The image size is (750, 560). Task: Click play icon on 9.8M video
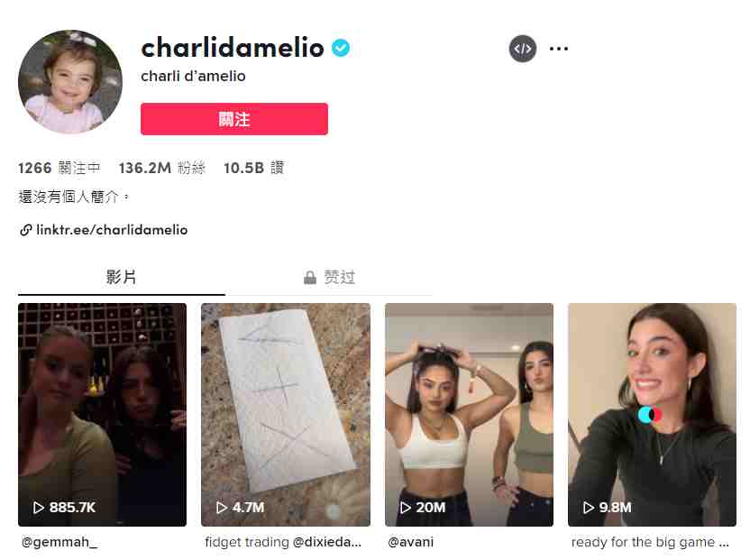pyautogui.click(x=589, y=508)
